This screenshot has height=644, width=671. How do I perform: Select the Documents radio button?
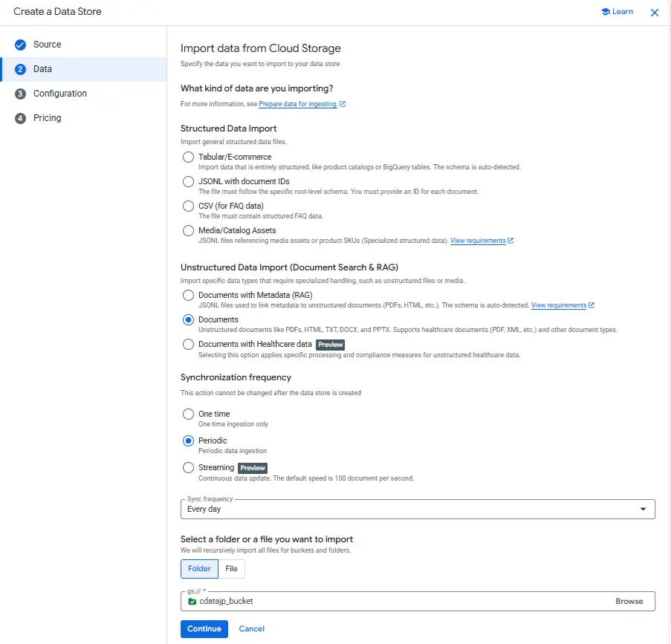click(188, 319)
